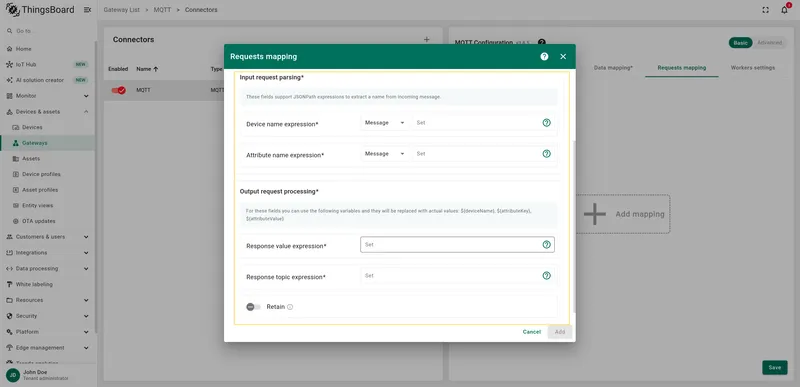
Task: Click the Gateways sidebar icon
Action: pos(15,143)
